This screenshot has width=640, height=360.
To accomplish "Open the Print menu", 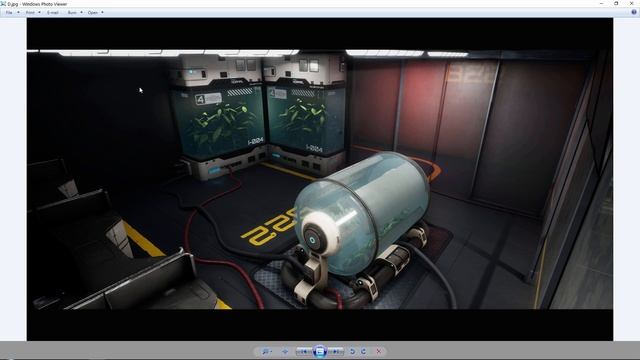I will click(x=30, y=13).
